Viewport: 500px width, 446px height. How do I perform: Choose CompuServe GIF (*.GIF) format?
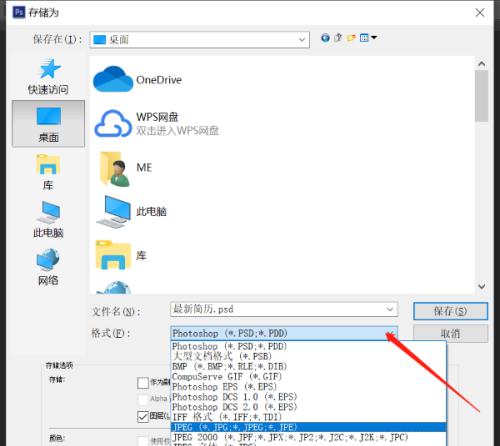(x=308, y=377)
